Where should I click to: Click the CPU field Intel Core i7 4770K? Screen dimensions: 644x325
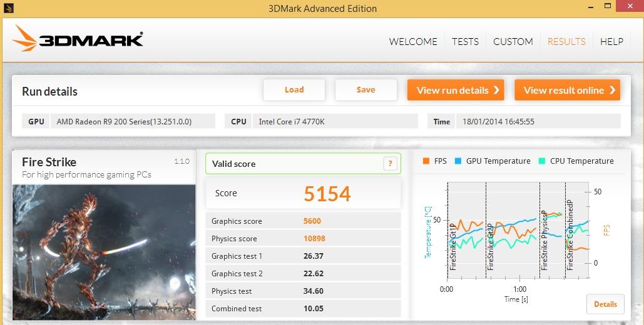tap(335, 121)
